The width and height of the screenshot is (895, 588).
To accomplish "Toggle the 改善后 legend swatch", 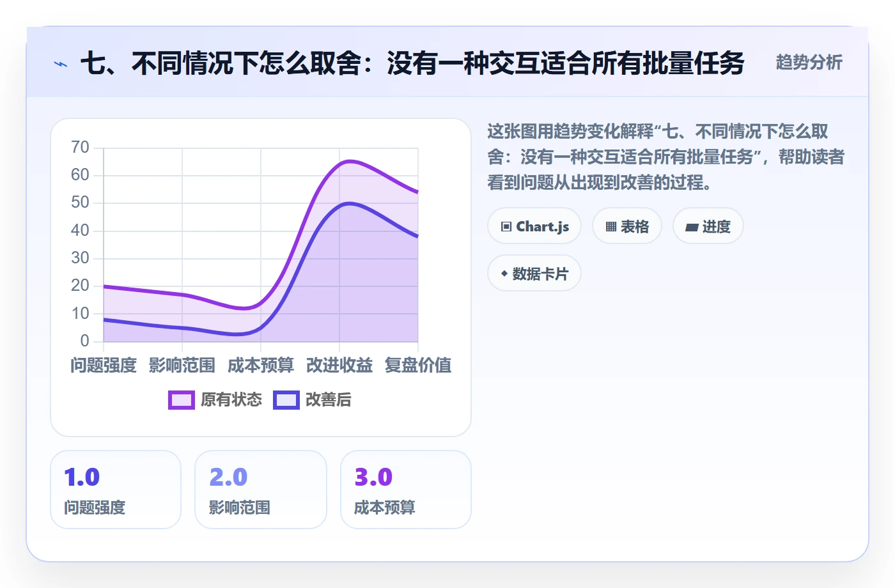I will coord(286,400).
